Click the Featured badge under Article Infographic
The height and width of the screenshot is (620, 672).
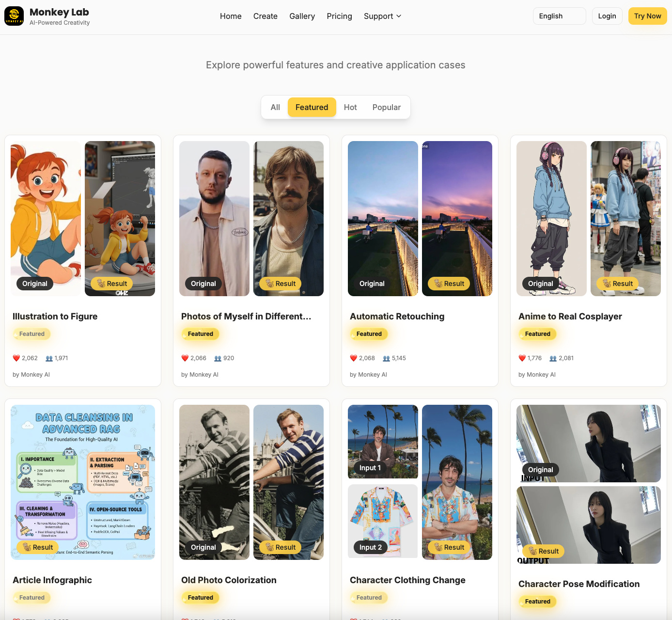coord(31,597)
